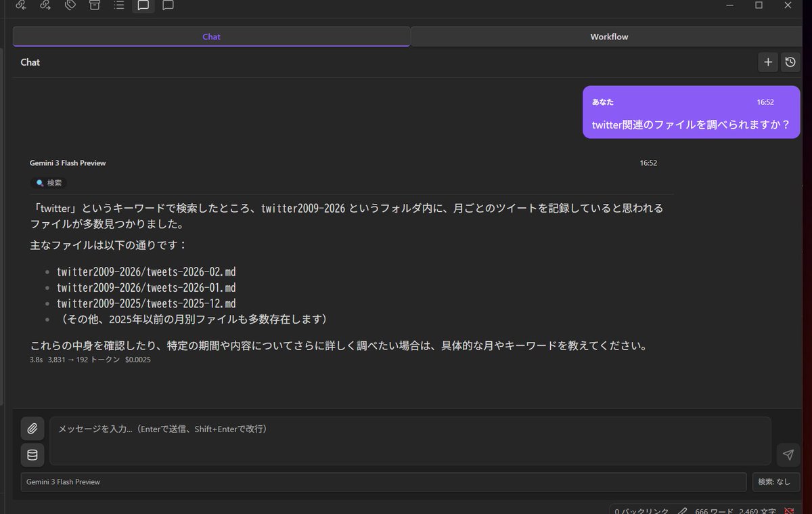Select the Chat tab

211,37
